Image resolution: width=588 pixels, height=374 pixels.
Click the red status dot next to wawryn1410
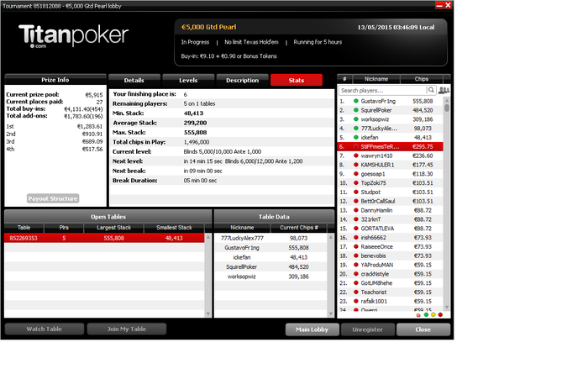356,155
